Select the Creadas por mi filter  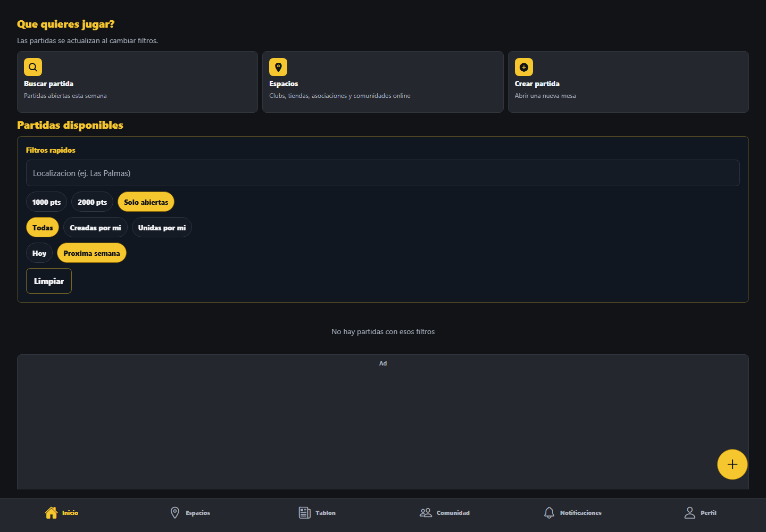(x=95, y=227)
